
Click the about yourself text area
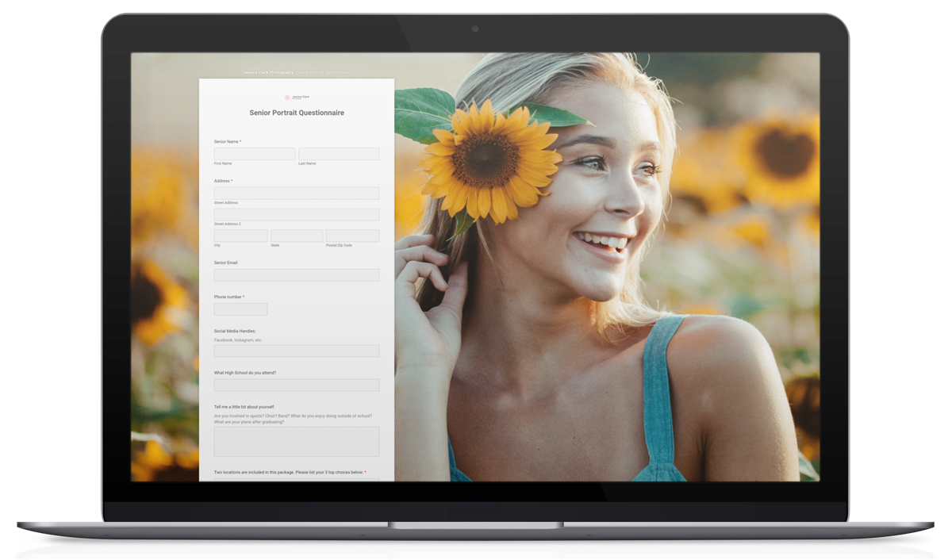pyautogui.click(x=297, y=441)
